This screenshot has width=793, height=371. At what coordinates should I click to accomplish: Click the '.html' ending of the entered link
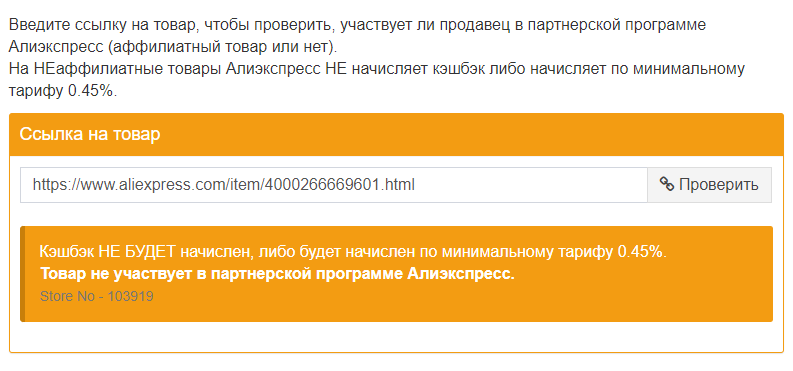tap(398, 184)
